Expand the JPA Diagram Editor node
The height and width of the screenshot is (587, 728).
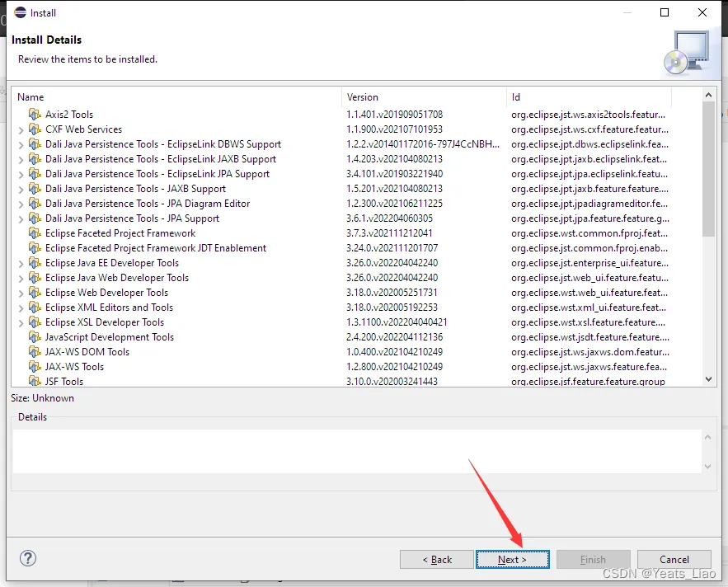(21, 204)
